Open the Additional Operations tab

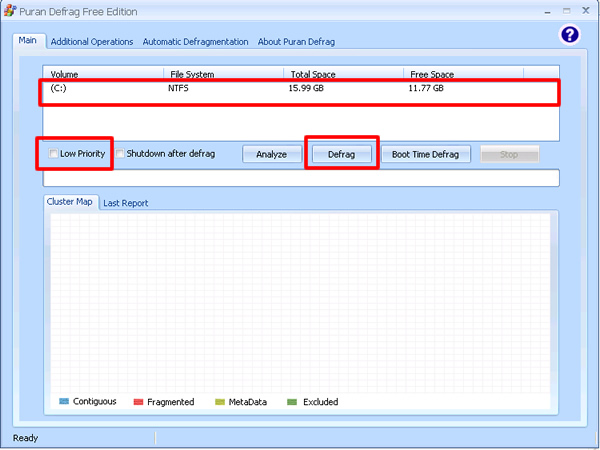click(92, 42)
